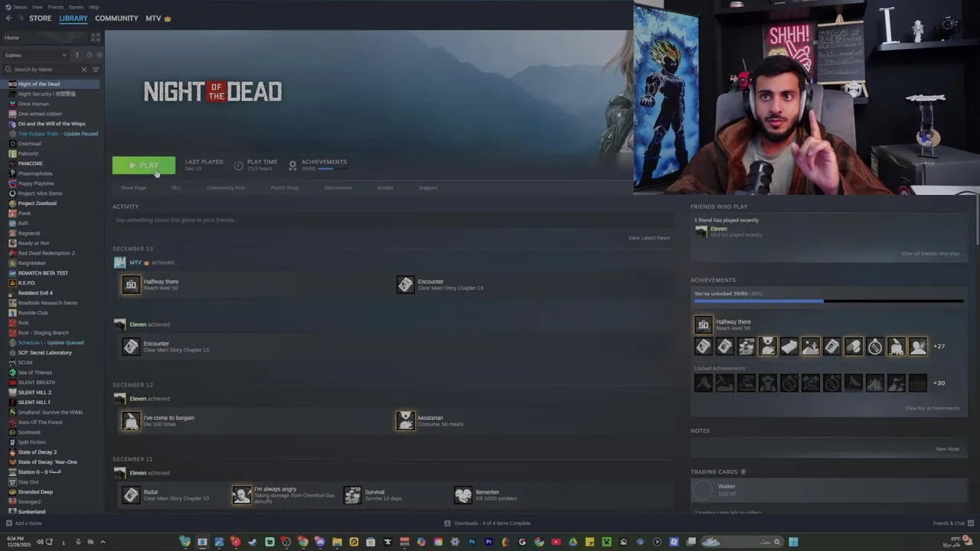Click the I've come to bargain achievement icon
980x551 pixels.
(x=131, y=421)
